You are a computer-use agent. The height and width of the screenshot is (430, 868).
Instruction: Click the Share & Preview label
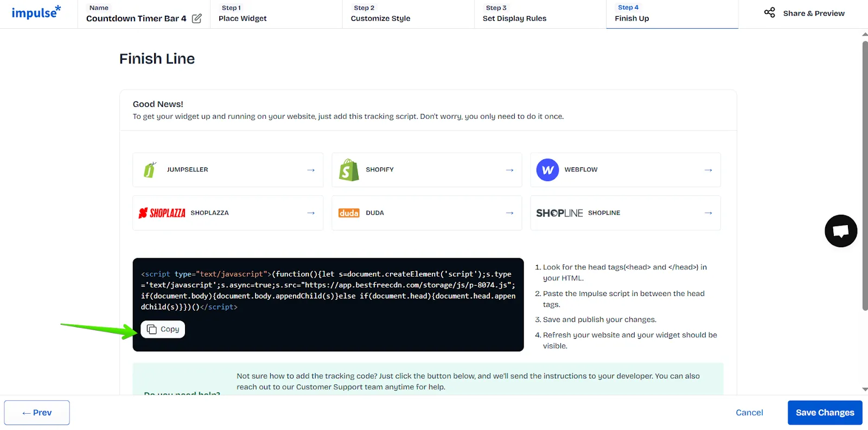tap(814, 13)
